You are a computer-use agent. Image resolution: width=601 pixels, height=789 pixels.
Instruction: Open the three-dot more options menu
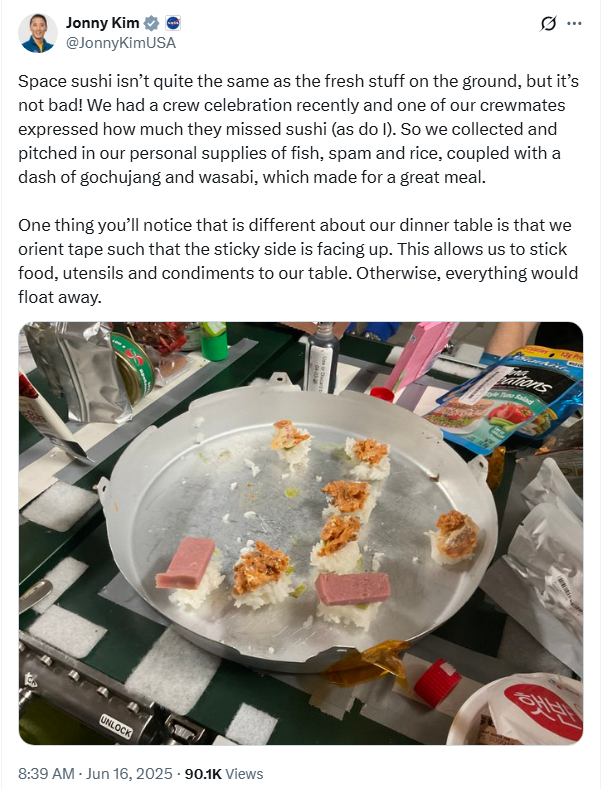[x=574, y=24]
